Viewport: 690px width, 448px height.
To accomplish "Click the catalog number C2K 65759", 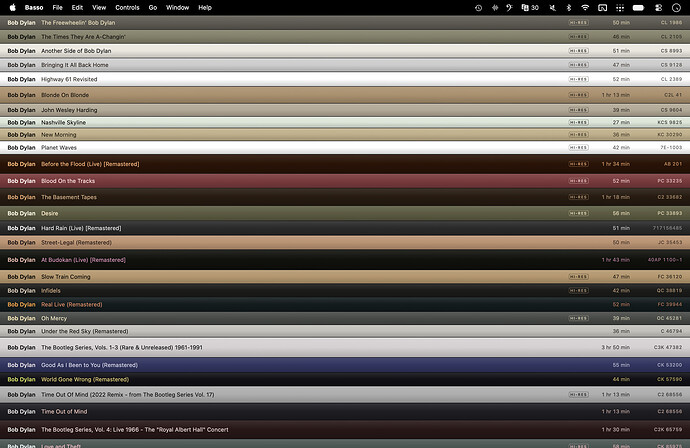I will tap(668, 430).
